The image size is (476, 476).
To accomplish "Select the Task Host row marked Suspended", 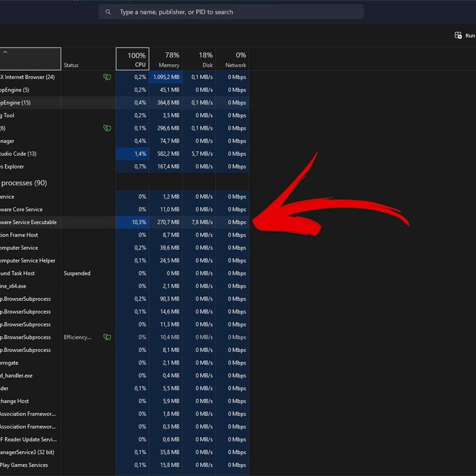I will pyautogui.click(x=19, y=274).
